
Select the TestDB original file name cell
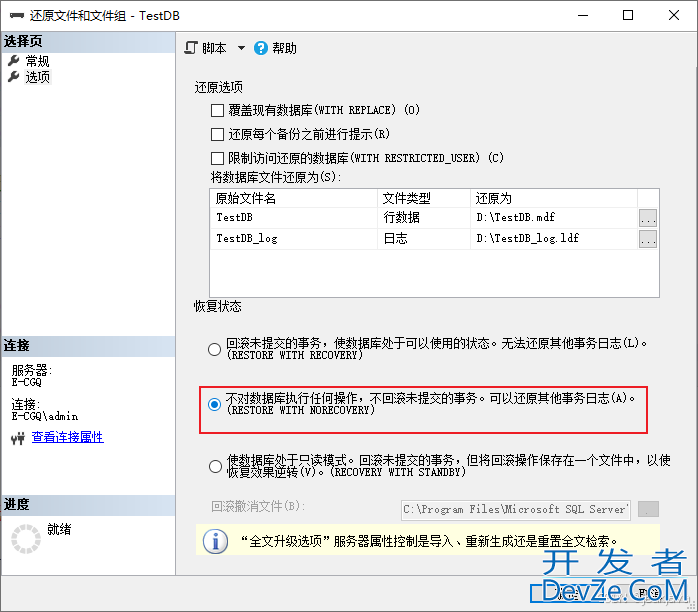coord(294,218)
